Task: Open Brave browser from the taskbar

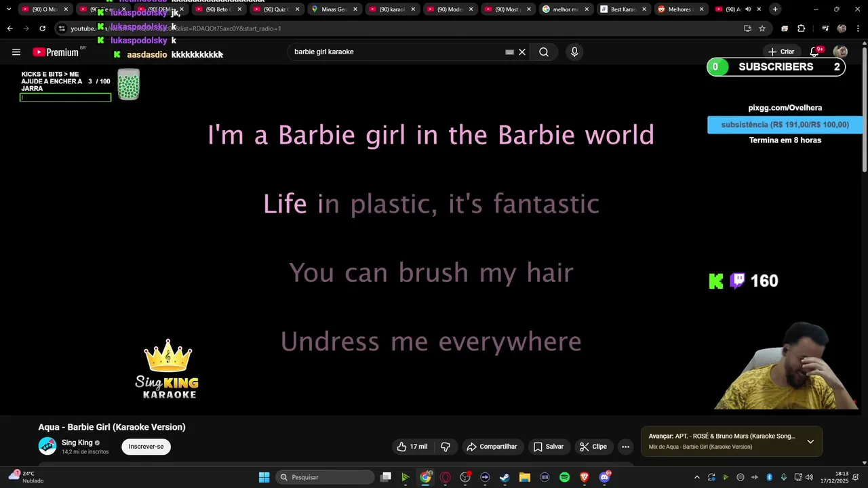Action: click(585, 477)
